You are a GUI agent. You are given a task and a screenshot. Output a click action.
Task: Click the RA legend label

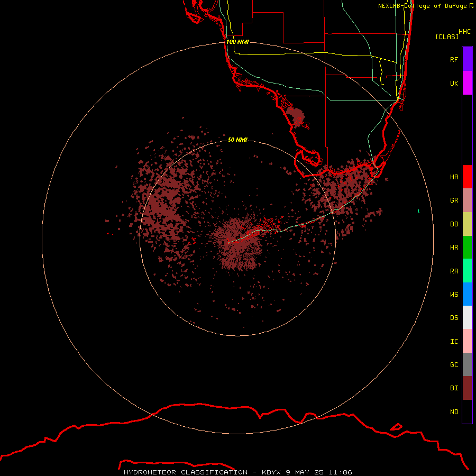click(454, 271)
